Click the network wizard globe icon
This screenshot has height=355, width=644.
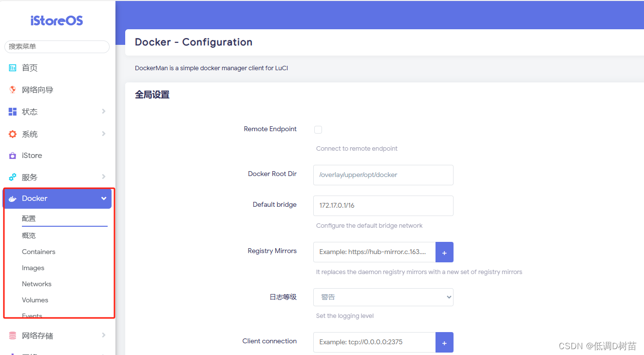coord(13,90)
